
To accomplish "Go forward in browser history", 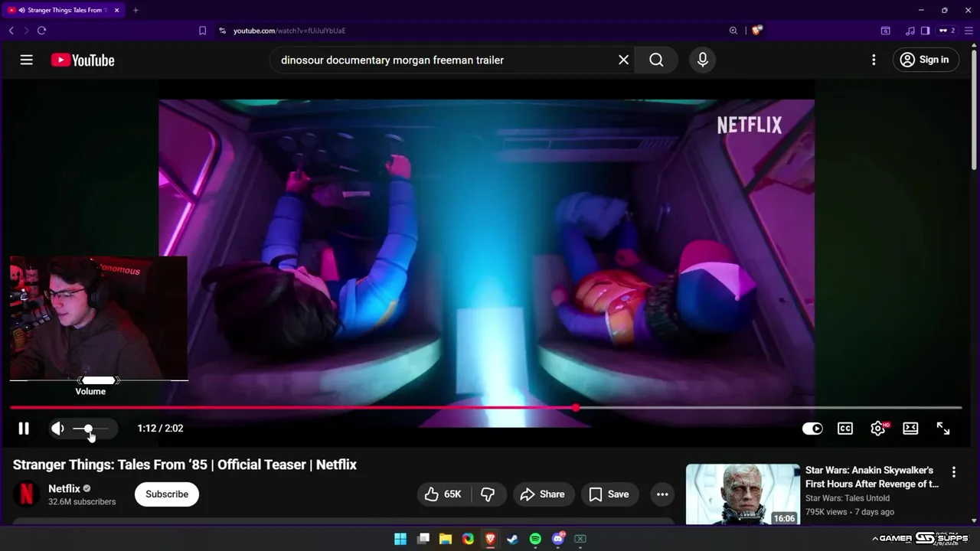I will point(26,31).
